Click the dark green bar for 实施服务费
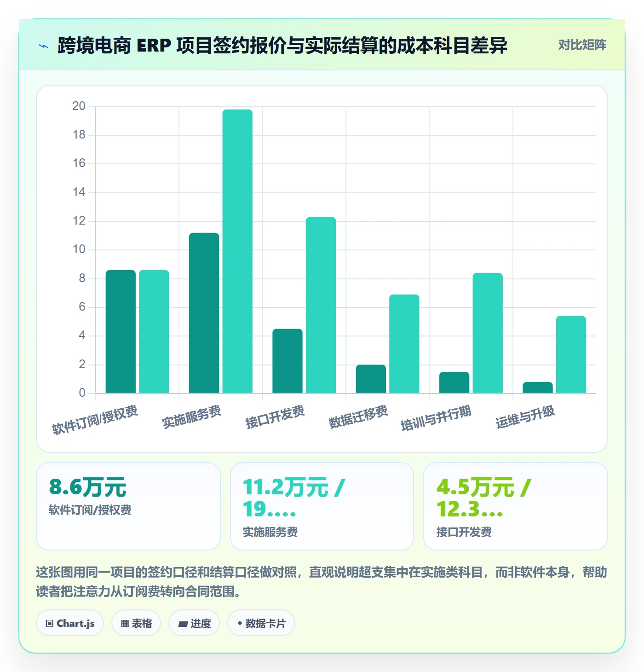Viewport: 644px width, 672px height. click(204, 313)
